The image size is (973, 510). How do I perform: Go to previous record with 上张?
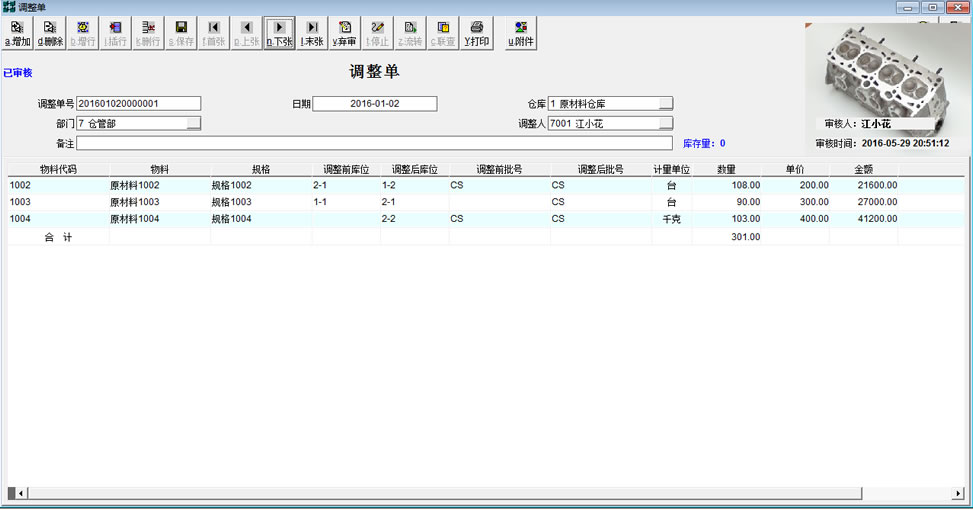246,34
